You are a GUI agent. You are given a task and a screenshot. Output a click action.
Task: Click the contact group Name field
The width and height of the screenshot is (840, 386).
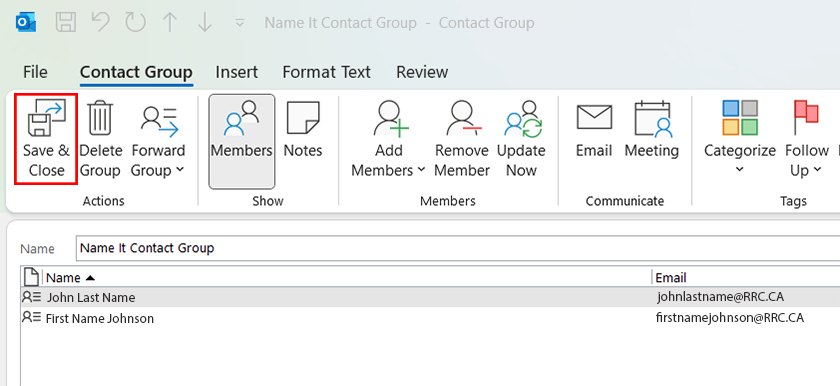pos(458,248)
